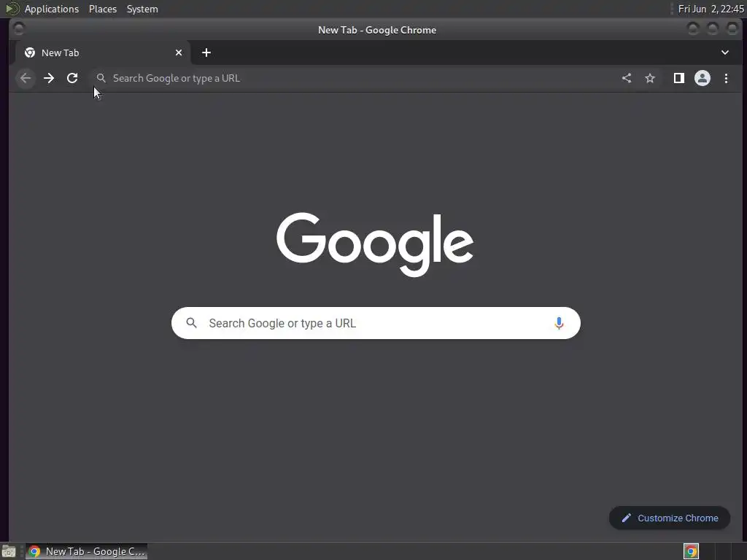Image resolution: width=747 pixels, height=560 pixels.
Task: Click the New Tab - Google Chrome taskbar entry
Action: pyautogui.click(x=86, y=551)
